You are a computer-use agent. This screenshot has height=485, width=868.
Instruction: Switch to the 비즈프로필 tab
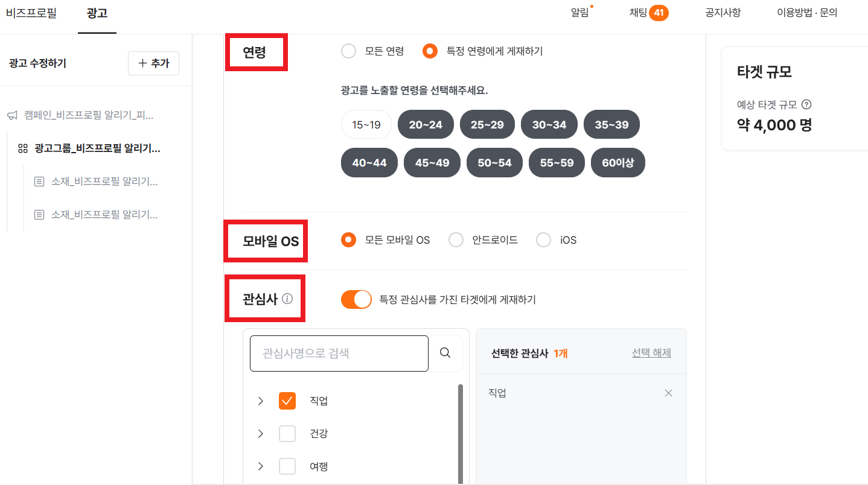click(x=33, y=12)
